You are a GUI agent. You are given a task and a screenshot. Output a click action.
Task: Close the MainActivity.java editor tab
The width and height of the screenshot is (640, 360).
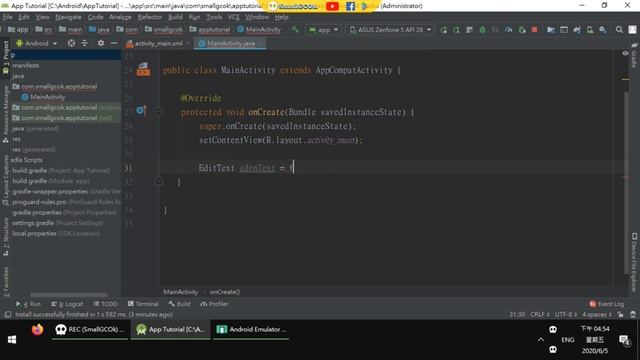pyautogui.click(x=261, y=43)
